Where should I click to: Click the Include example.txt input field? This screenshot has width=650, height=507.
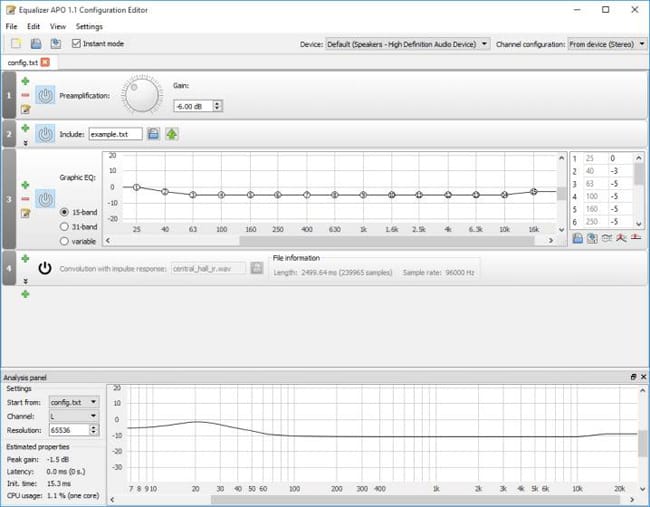115,134
